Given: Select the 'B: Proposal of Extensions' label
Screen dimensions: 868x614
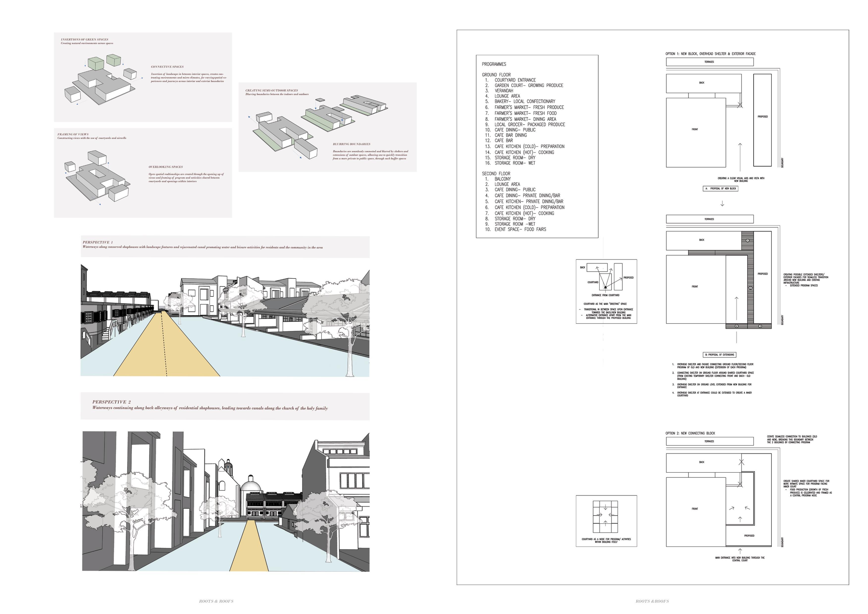Looking at the screenshot, I should point(720,354).
